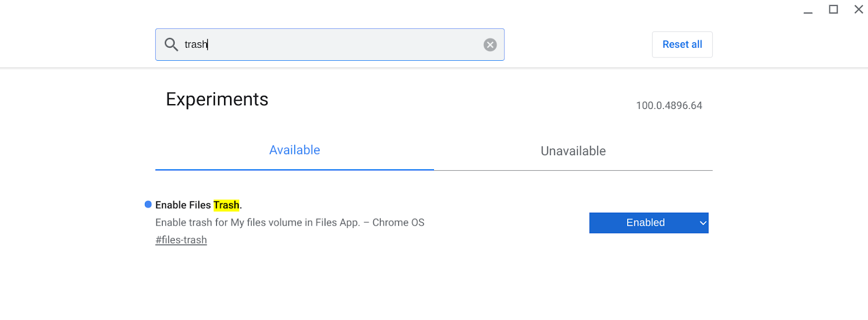Click the magnifying glass search icon
This screenshot has width=868, height=320.
pos(171,44)
